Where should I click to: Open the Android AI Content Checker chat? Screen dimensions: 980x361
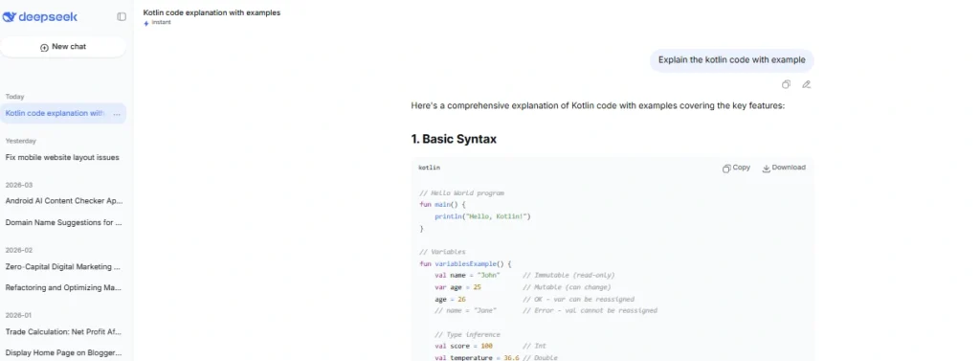click(x=63, y=201)
